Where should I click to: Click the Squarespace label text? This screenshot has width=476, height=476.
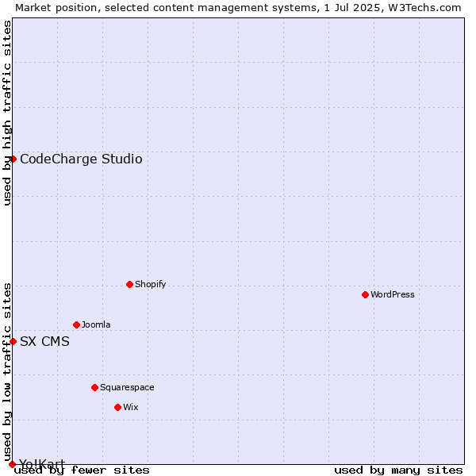(x=127, y=388)
